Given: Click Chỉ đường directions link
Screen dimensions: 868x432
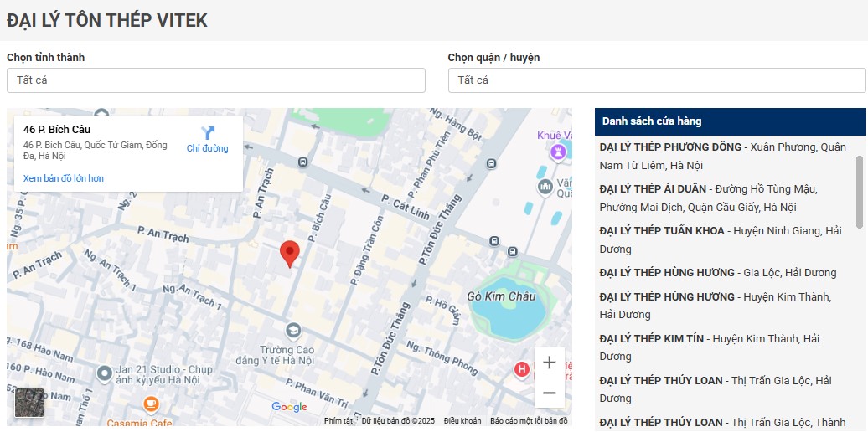Looking at the screenshot, I should point(208,148).
